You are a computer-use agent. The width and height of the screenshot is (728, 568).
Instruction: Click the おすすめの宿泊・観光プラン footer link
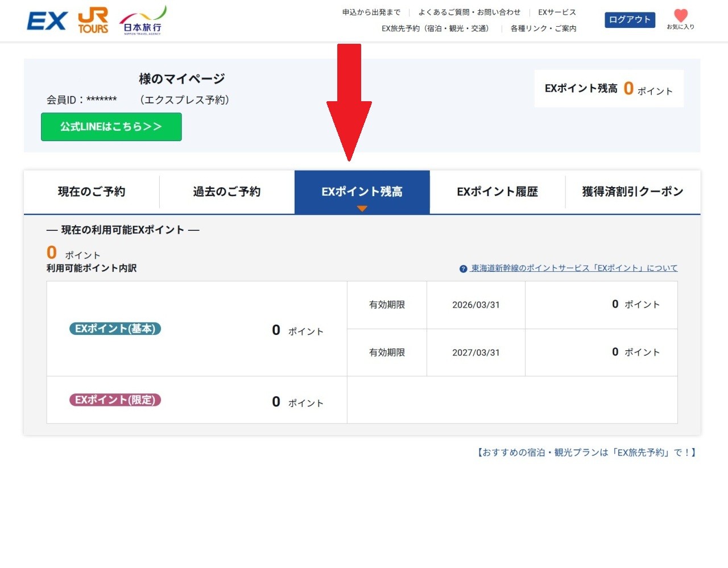[586, 453]
